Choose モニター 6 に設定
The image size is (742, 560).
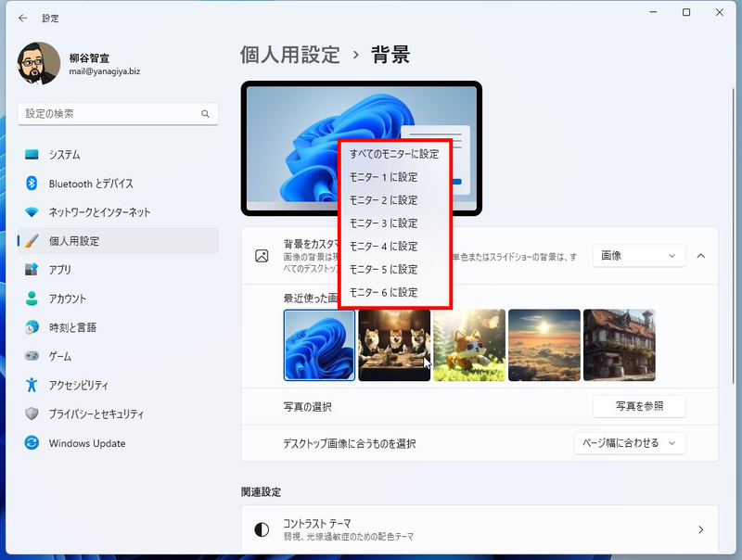pos(395,293)
